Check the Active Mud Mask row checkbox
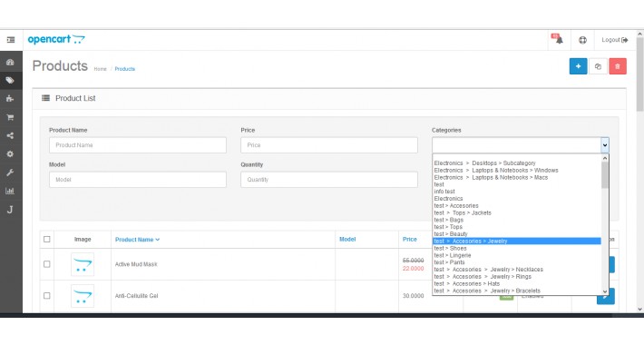 click(47, 264)
